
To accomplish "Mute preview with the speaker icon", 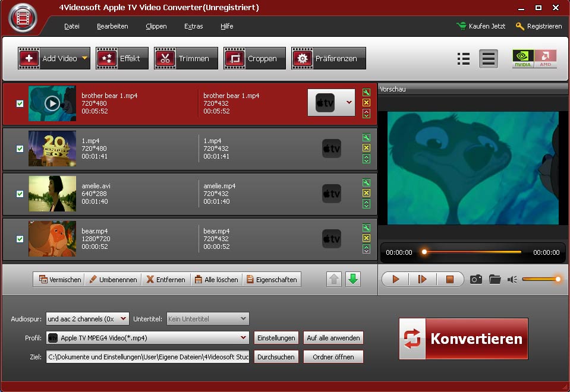I will (x=512, y=279).
